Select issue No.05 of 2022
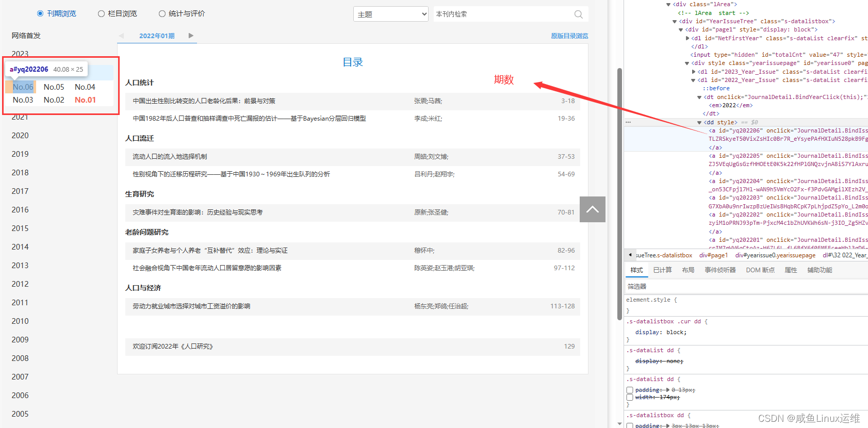The image size is (868, 428). [x=54, y=87]
